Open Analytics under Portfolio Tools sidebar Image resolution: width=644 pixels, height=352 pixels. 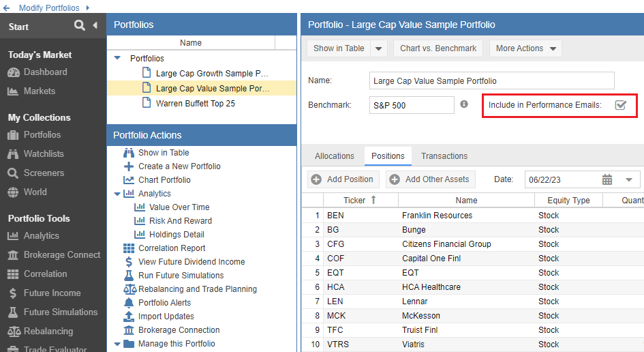click(33, 236)
